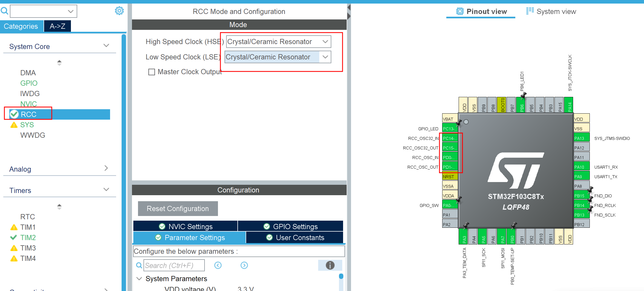This screenshot has width=644, height=291.
Task: Click the parameter search magnifier icon
Action: (x=139, y=265)
